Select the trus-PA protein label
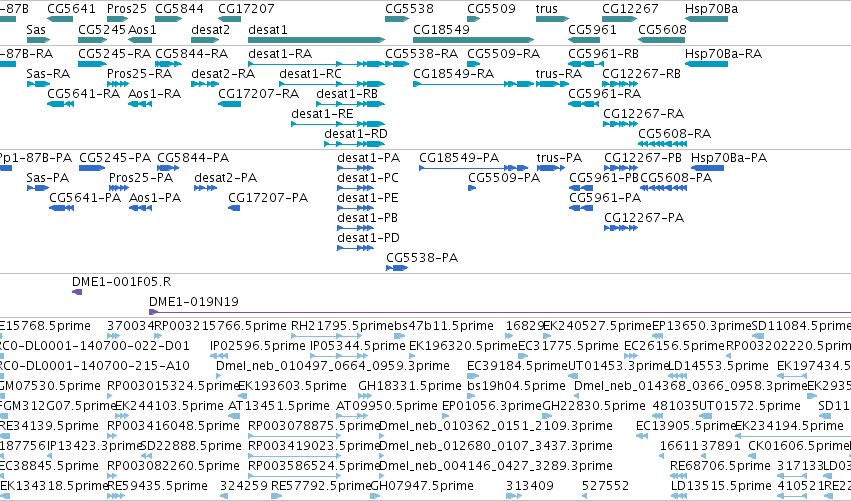Screen dimensions: 851x501 tap(559, 158)
